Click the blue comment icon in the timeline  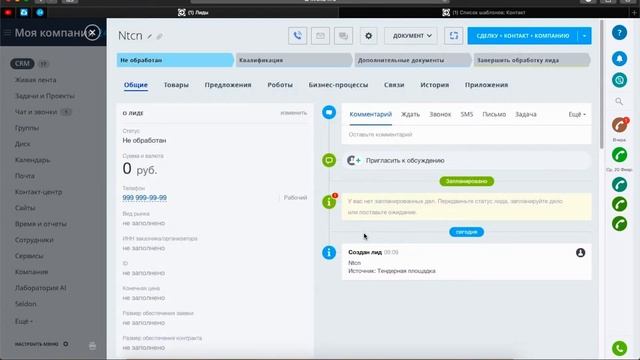coord(329,112)
